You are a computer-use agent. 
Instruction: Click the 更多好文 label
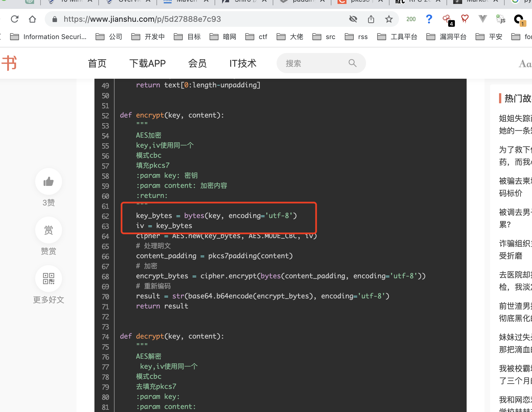click(x=49, y=300)
